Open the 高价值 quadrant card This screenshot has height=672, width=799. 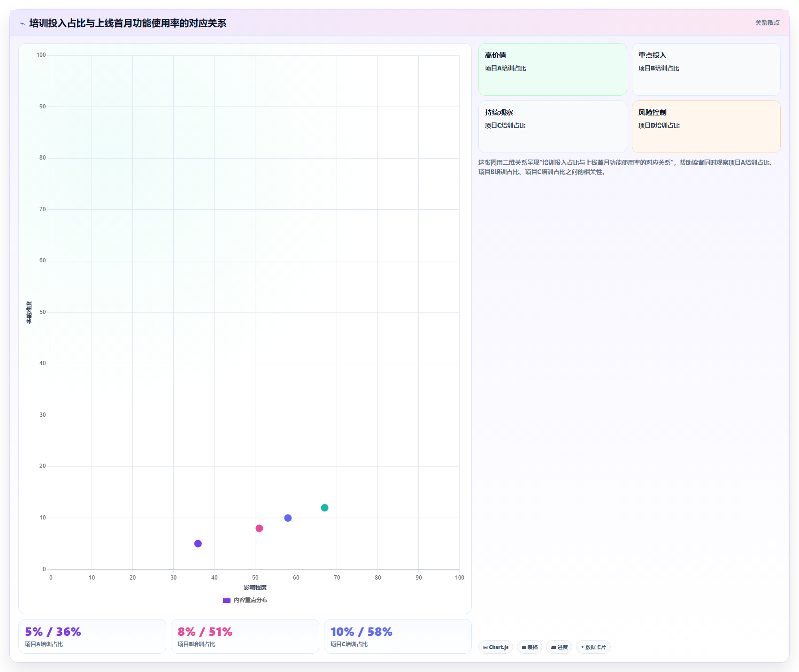[x=553, y=69]
